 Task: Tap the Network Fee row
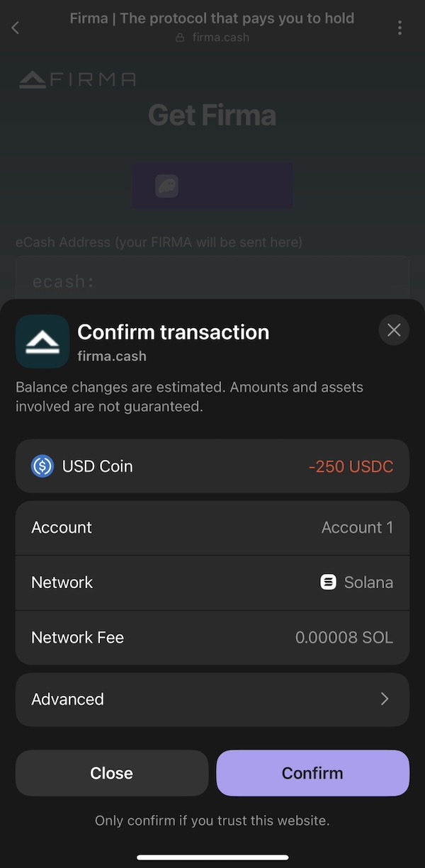(x=212, y=638)
